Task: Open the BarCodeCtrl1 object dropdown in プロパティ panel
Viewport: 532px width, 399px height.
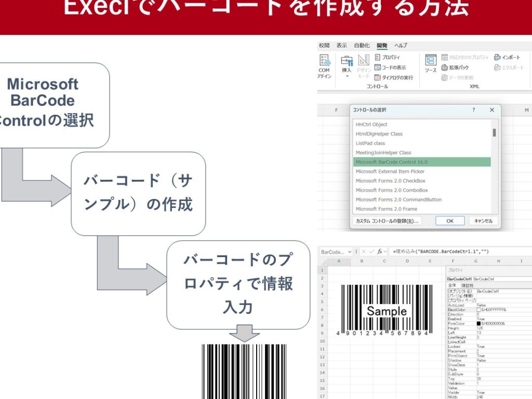Action: pyautogui.click(x=488, y=279)
